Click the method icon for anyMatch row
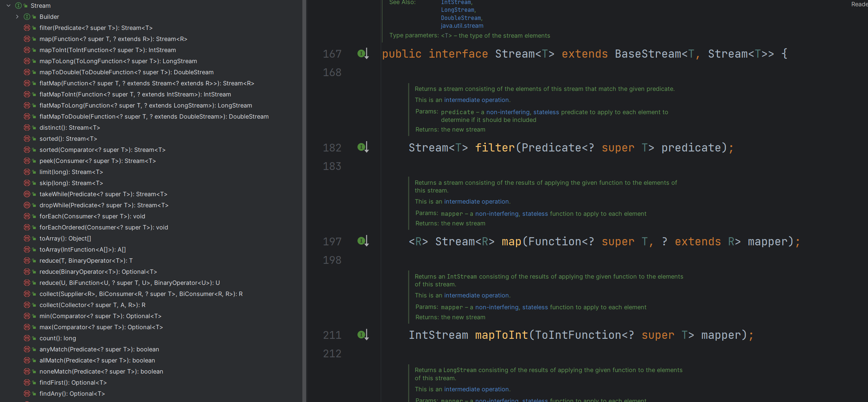This screenshot has width=868, height=402. [27, 349]
